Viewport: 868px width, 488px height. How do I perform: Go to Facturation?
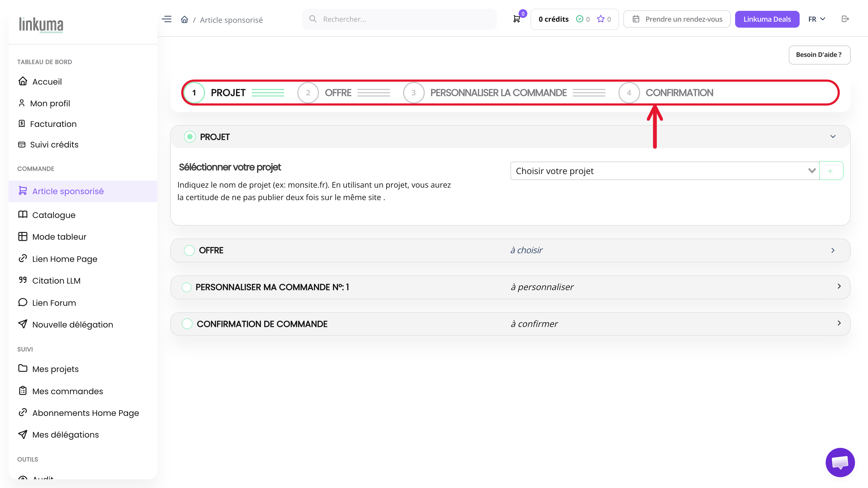coord(53,124)
